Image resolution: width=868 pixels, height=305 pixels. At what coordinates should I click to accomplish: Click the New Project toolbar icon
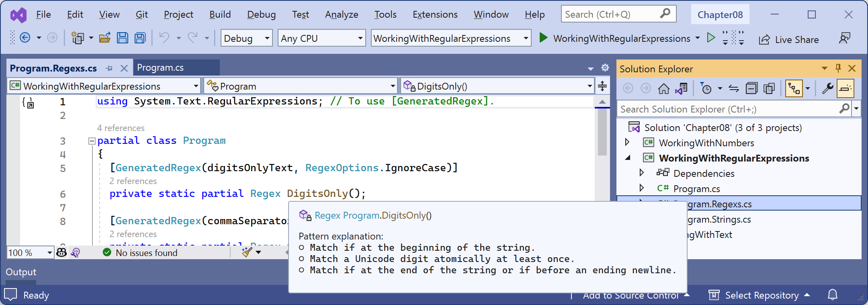click(77, 38)
